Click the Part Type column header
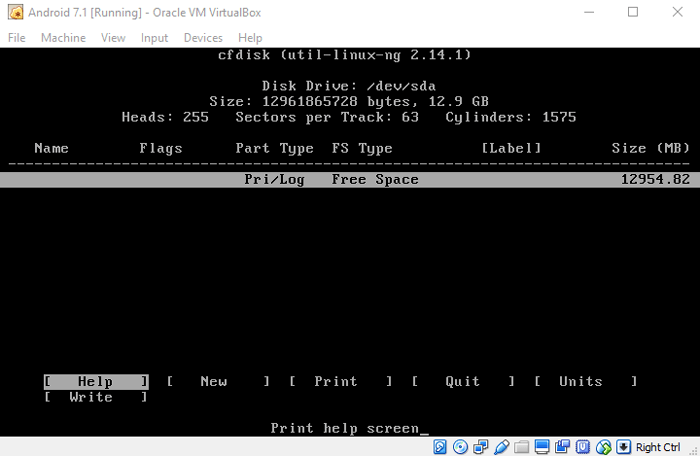Image resolution: width=700 pixels, height=456 pixels. (x=275, y=149)
